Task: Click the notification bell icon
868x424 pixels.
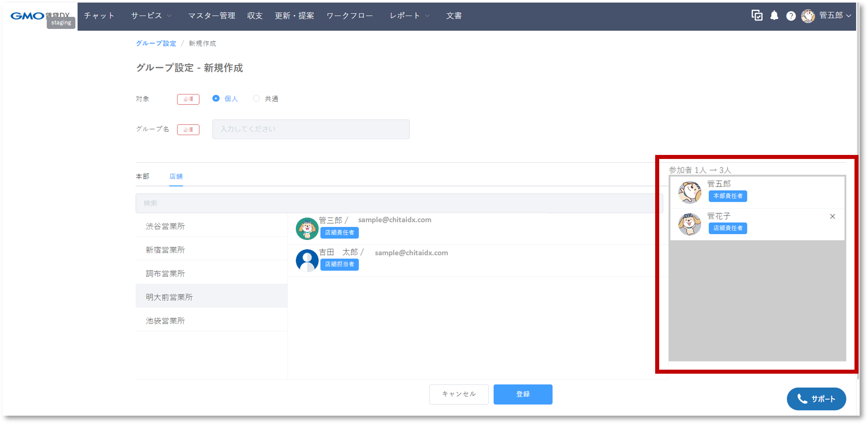Action: pyautogui.click(x=774, y=16)
